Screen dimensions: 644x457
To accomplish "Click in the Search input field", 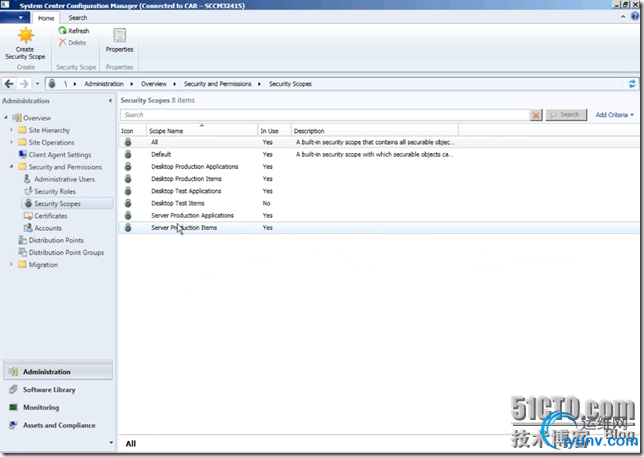I will tap(324, 115).
